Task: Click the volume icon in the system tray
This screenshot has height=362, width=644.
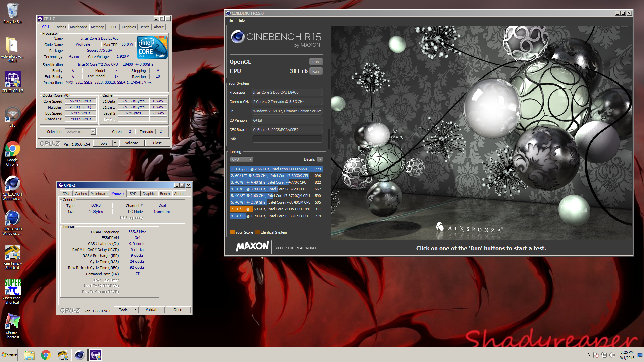Action: (612, 355)
